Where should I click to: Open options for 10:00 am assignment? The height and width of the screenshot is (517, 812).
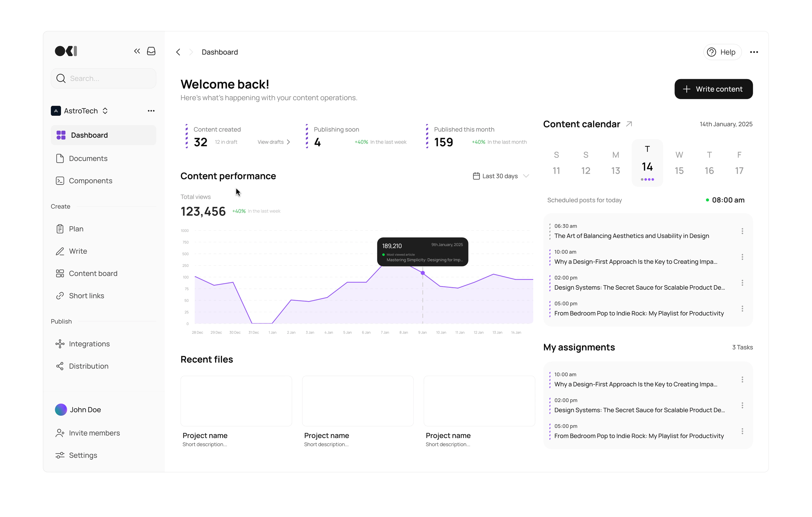[742, 379]
